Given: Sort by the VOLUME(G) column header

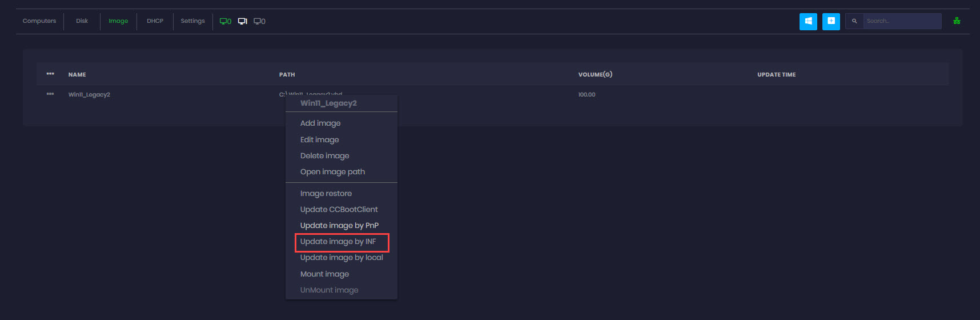Looking at the screenshot, I should click(x=595, y=75).
